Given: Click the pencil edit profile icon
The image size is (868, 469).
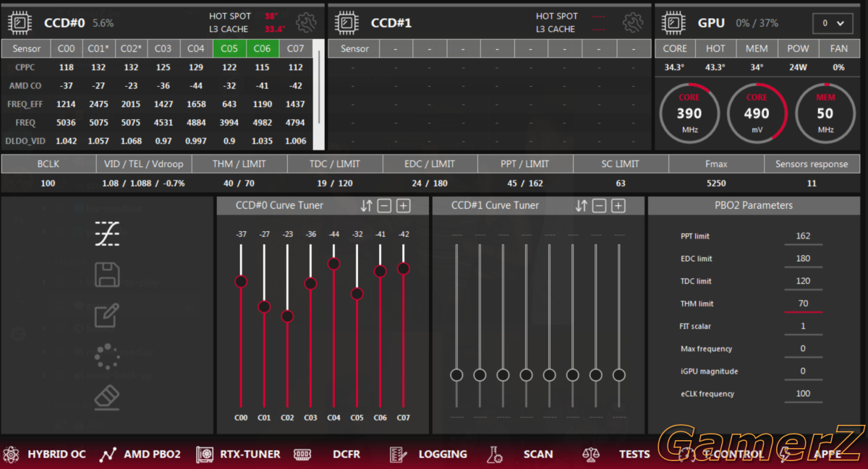Looking at the screenshot, I should [x=107, y=316].
